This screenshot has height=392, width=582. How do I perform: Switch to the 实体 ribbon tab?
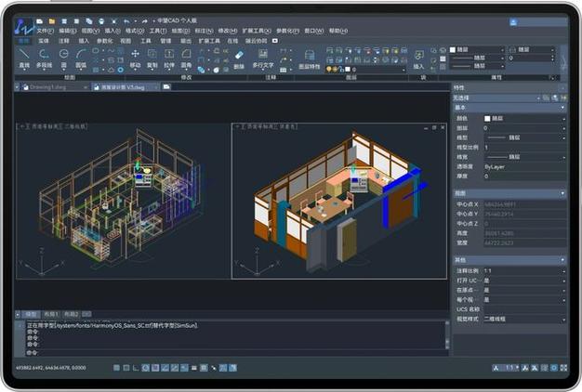tap(44, 41)
